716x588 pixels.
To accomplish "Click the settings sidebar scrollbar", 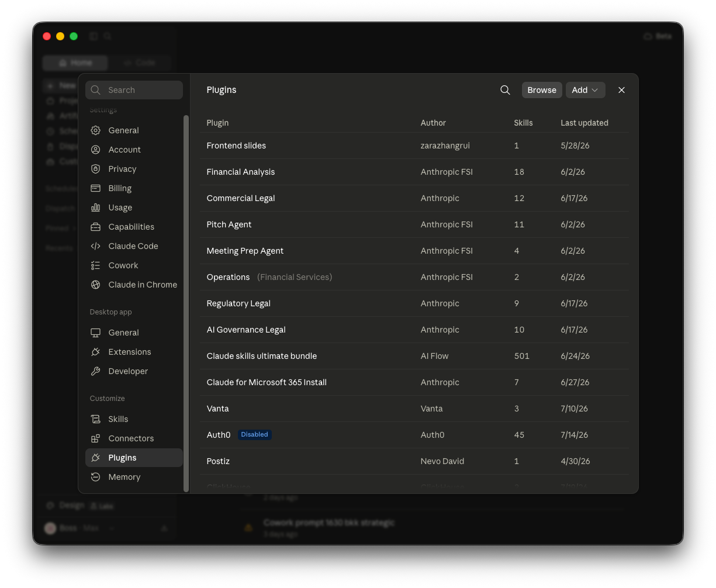I will (186, 303).
